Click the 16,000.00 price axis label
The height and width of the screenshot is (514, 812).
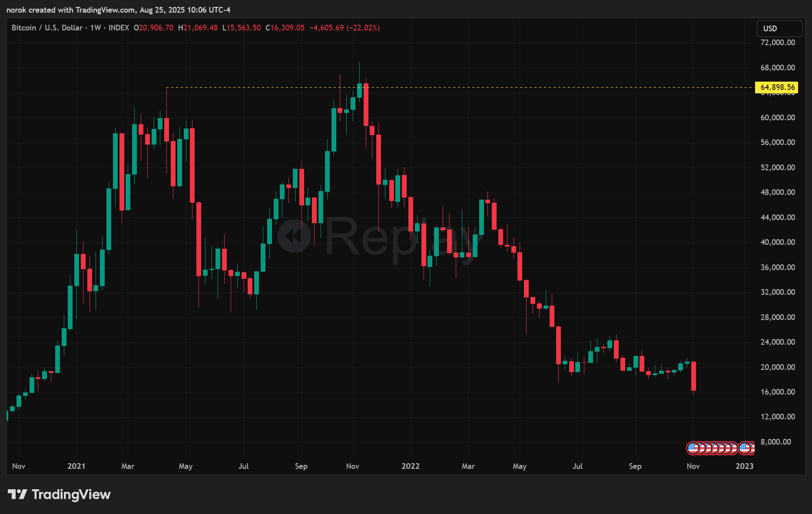click(x=778, y=392)
